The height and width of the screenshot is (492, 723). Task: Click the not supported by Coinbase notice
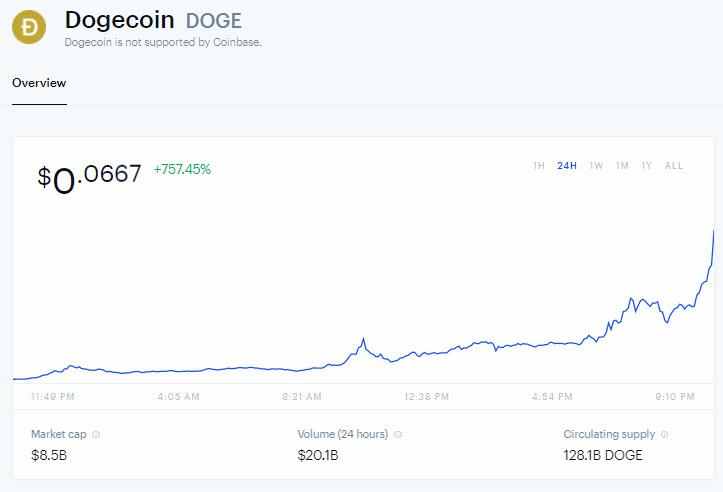[162, 43]
